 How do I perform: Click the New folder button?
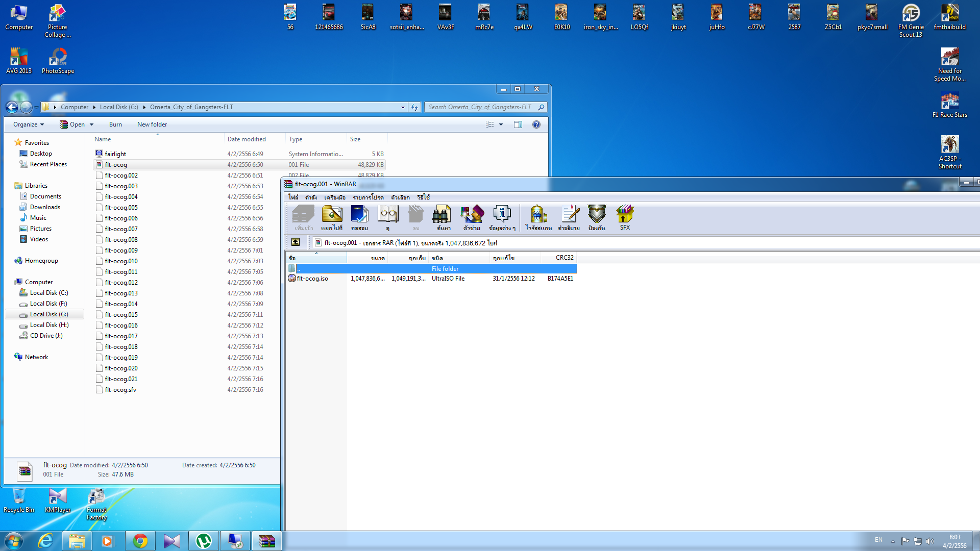point(152,124)
